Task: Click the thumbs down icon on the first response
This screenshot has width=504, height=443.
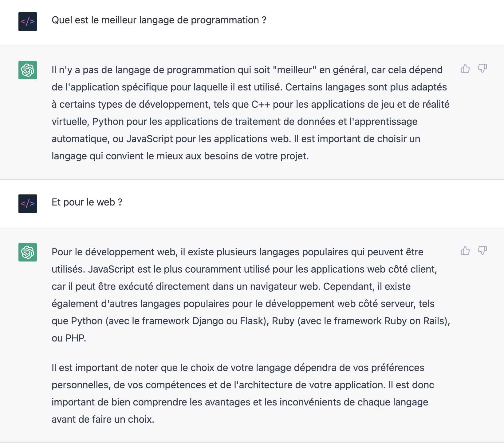Action: coord(482,68)
